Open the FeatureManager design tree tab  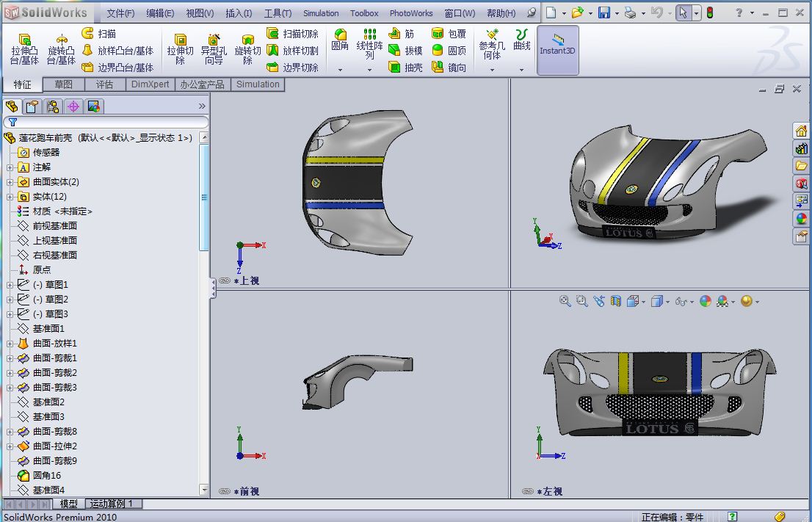tap(12, 106)
